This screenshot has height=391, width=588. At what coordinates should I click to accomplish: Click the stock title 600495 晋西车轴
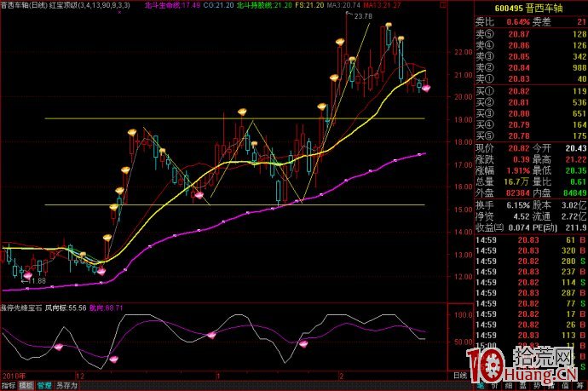coord(528,8)
